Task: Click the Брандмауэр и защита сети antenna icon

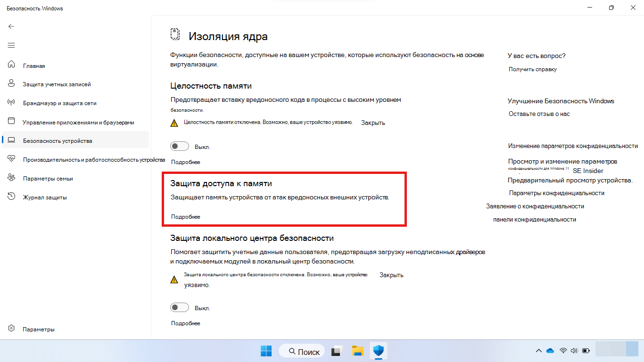Action: [x=12, y=103]
